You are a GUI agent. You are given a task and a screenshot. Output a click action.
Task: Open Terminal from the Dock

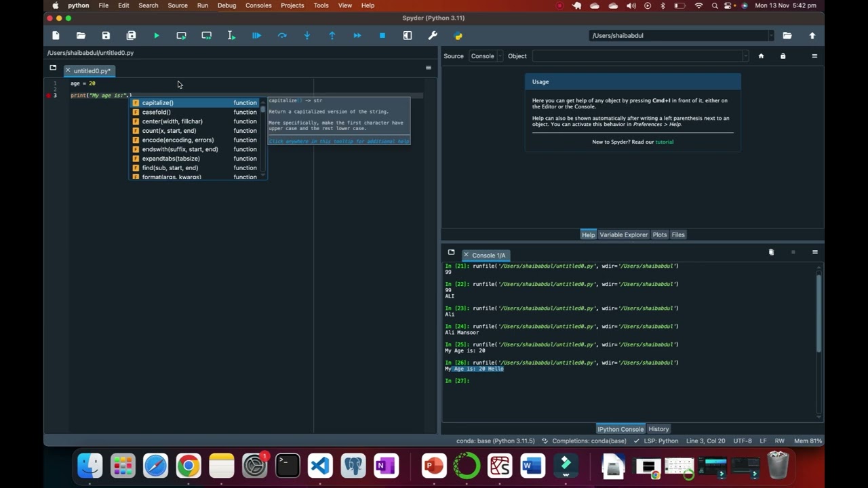(288, 466)
